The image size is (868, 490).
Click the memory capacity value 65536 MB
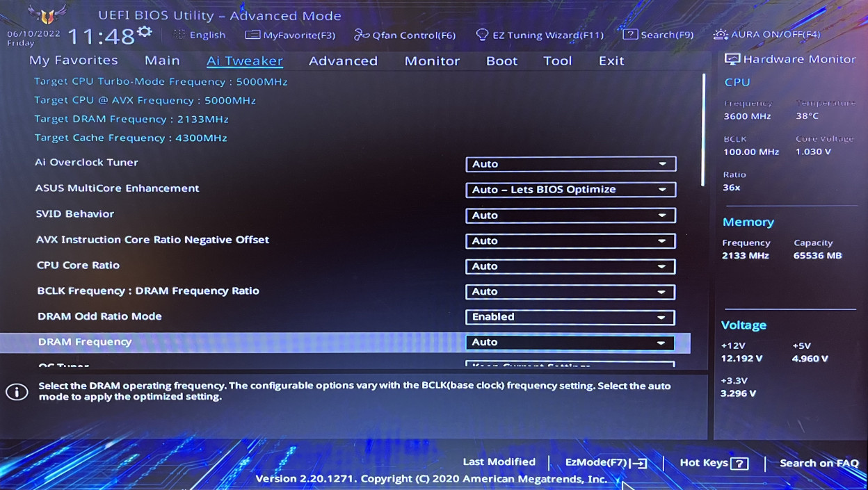(818, 256)
